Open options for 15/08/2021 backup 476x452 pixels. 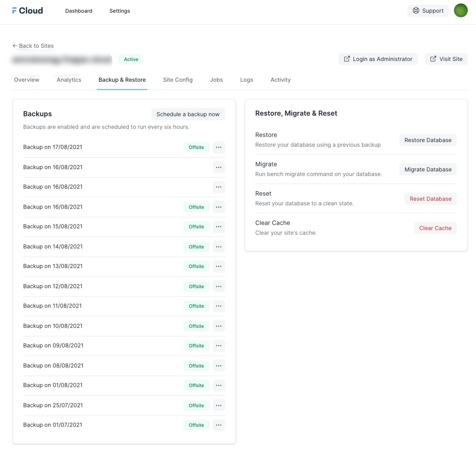pos(219,227)
